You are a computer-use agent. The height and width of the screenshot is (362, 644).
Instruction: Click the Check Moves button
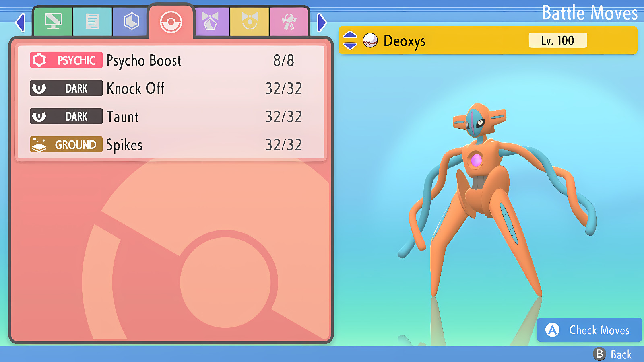589,330
